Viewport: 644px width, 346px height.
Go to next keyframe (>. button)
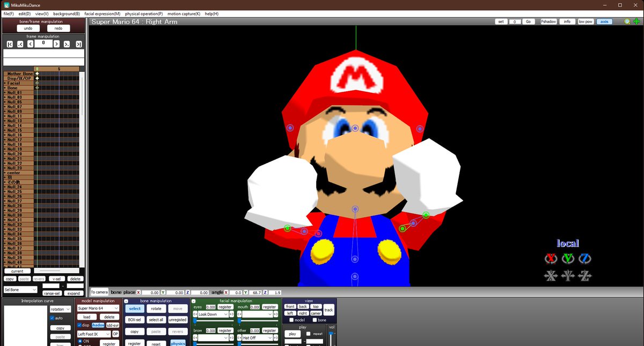pos(67,44)
